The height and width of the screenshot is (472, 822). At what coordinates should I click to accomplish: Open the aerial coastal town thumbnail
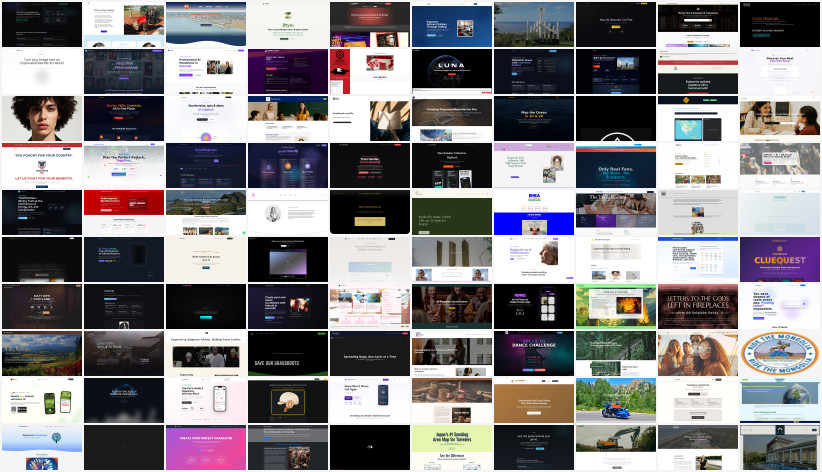point(206,25)
